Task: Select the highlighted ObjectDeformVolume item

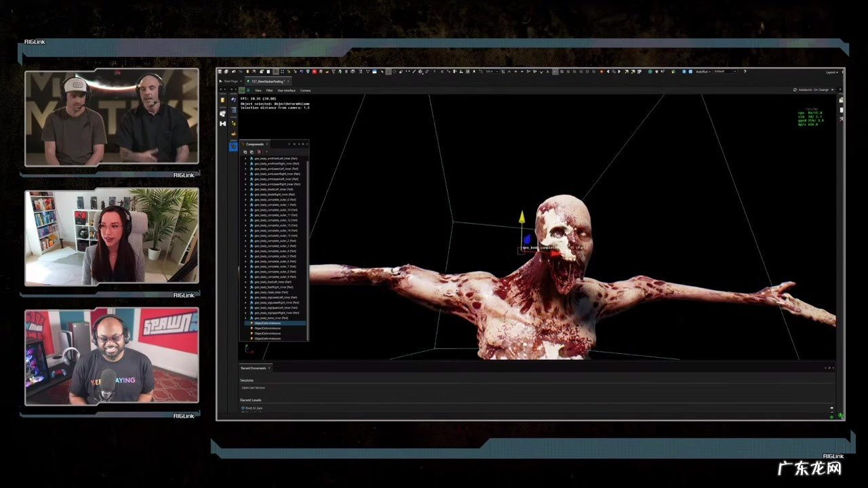Action: (x=267, y=323)
